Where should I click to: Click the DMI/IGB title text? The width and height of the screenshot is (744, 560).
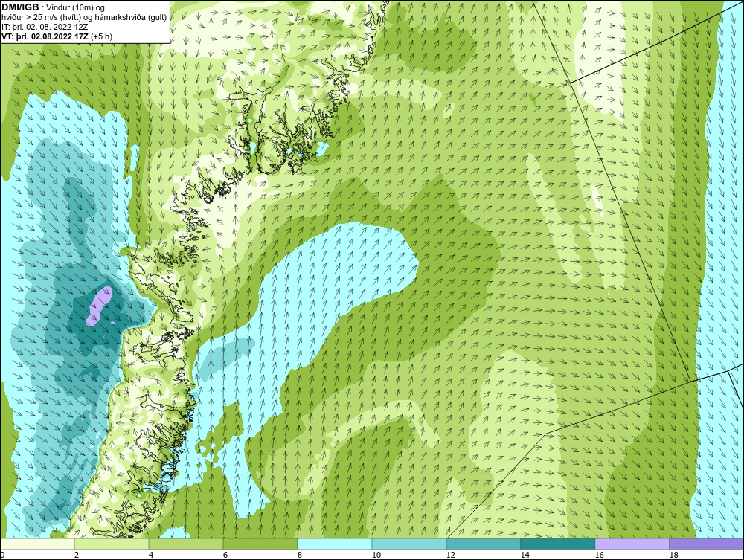click(20, 7)
